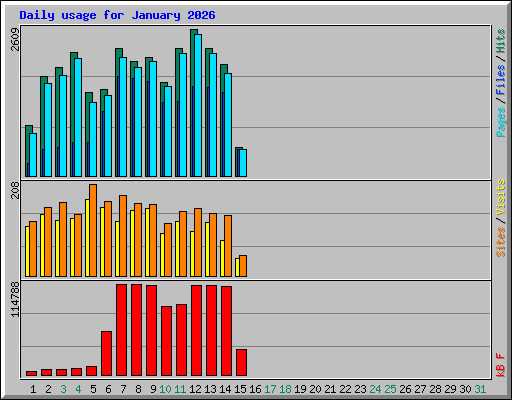
Task: Select day 7 on the date axis
Action: coord(123,389)
